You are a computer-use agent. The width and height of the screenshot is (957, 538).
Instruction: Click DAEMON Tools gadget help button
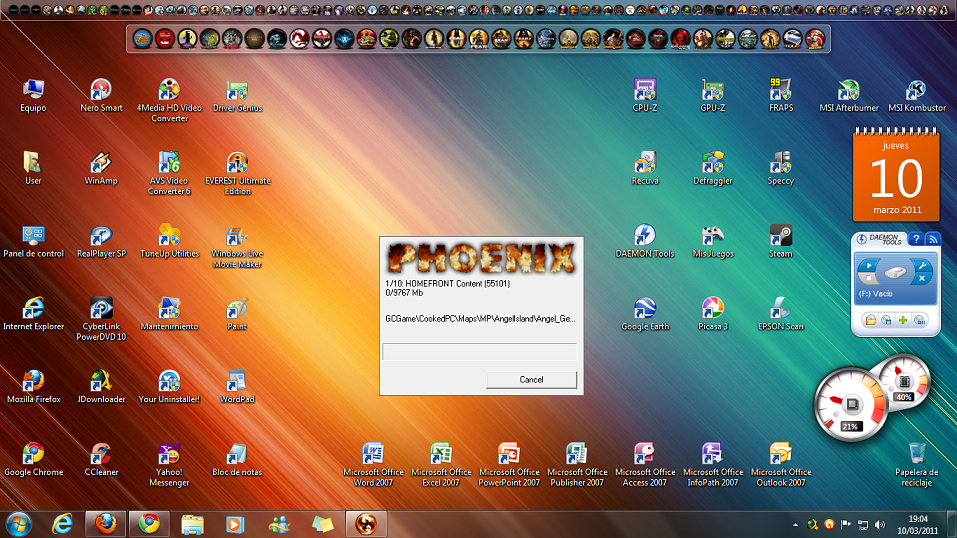[915, 239]
